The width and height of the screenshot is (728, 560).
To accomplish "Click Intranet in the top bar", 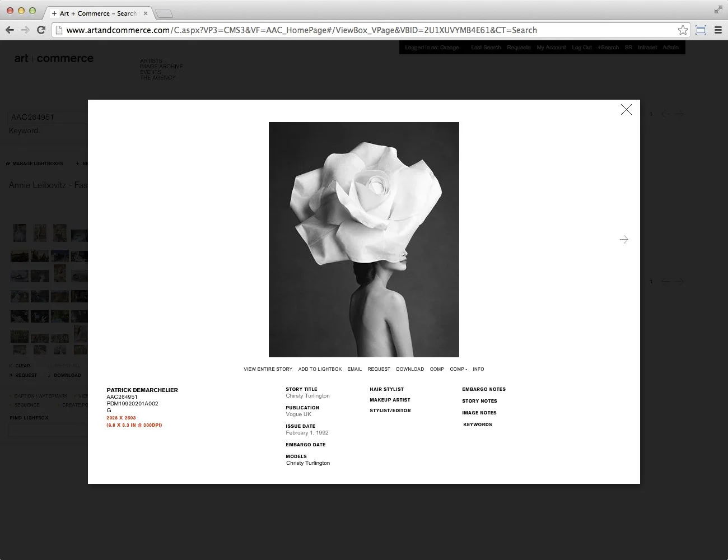I will point(647,48).
